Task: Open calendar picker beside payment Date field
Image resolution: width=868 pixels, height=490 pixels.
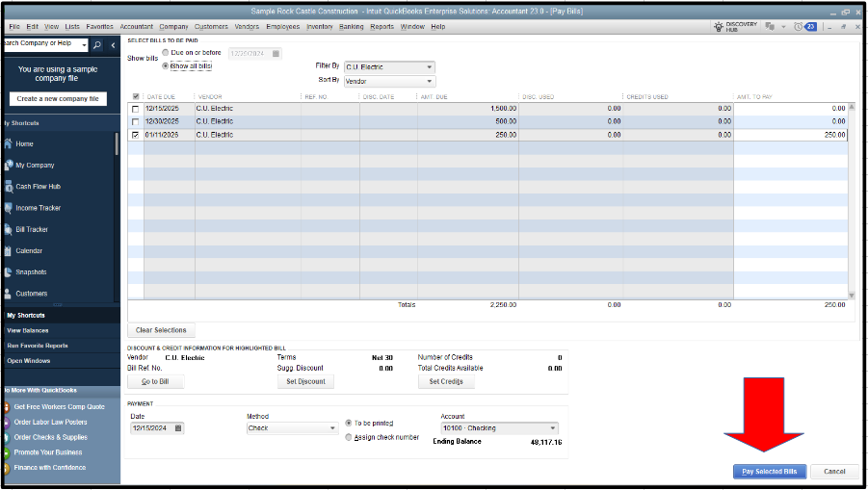Action: (178, 428)
